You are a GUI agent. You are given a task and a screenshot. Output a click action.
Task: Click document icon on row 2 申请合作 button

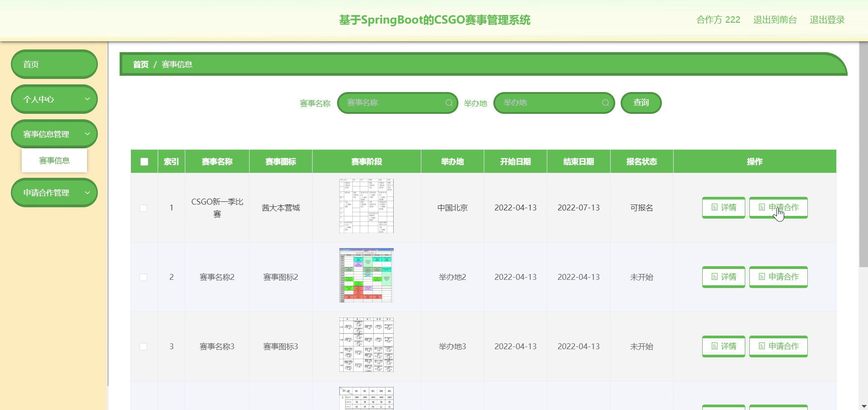[762, 277]
